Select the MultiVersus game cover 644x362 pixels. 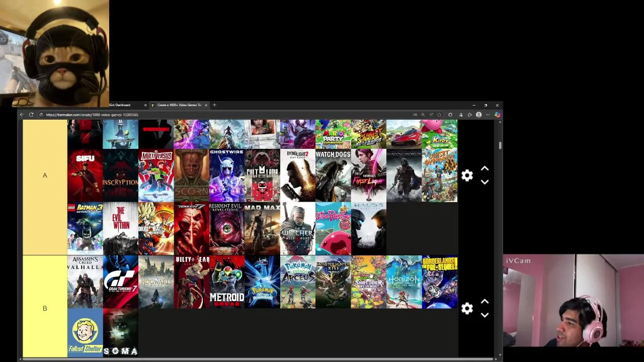click(x=156, y=175)
